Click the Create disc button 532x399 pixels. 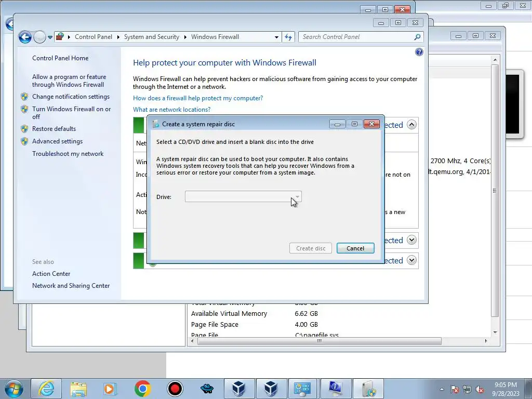pos(311,248)
